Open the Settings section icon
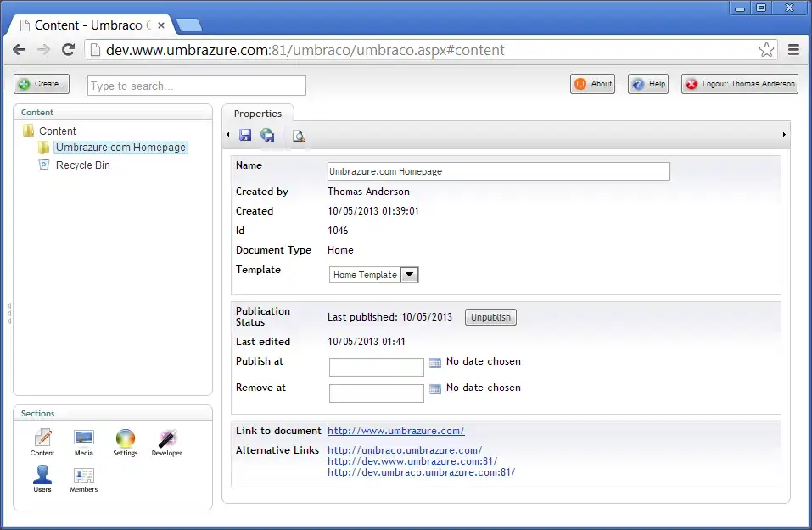The height and width of the screenshot is (530, 812). 126,443
